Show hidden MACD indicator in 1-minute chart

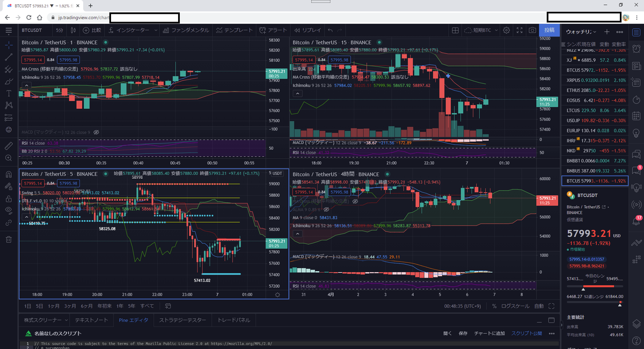96,132
